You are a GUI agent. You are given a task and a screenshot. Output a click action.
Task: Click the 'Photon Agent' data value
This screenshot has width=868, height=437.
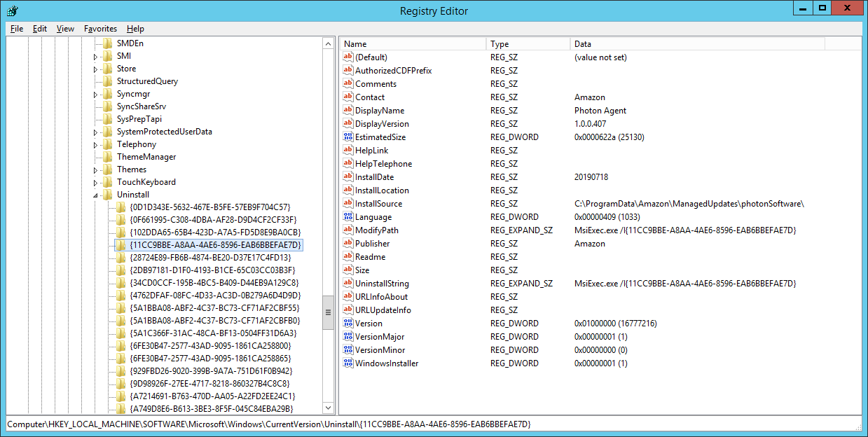point(600,111)
